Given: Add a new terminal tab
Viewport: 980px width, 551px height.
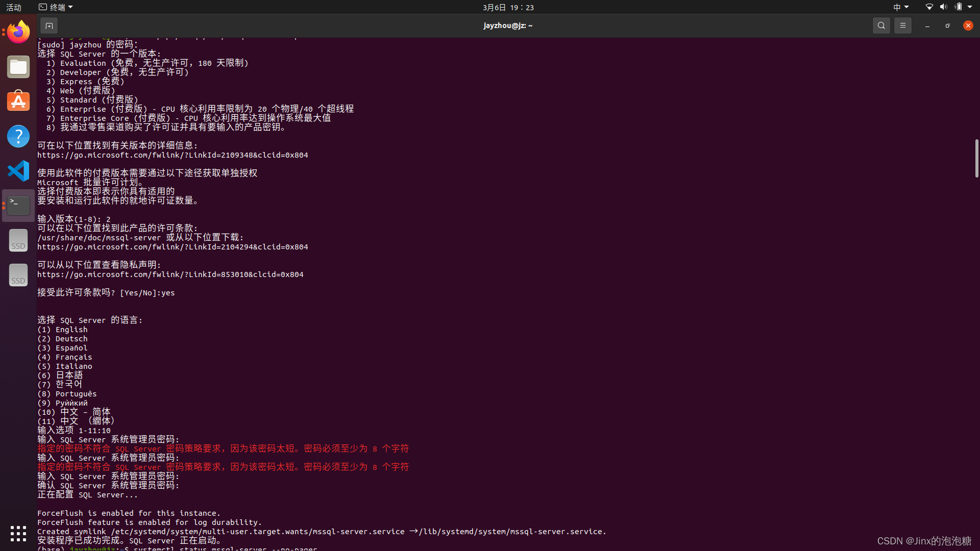Looking at the screenshot, I should (49, 26).
